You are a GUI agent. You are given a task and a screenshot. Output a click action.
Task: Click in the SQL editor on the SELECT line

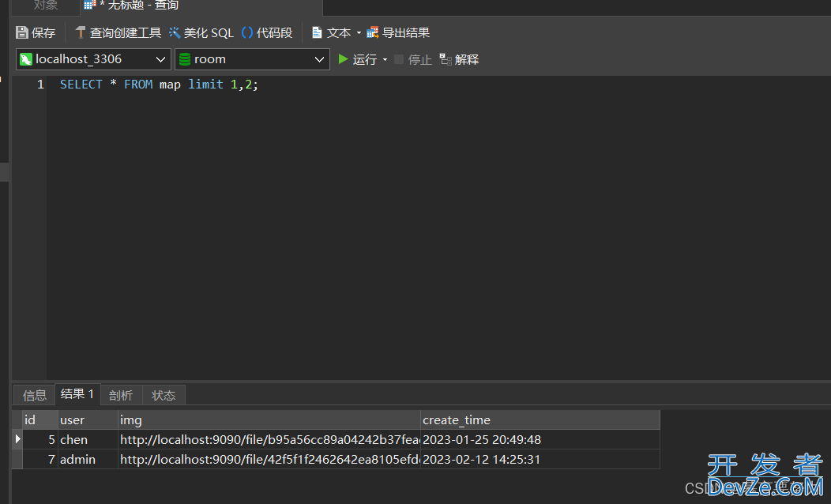[x=159, y=85]
